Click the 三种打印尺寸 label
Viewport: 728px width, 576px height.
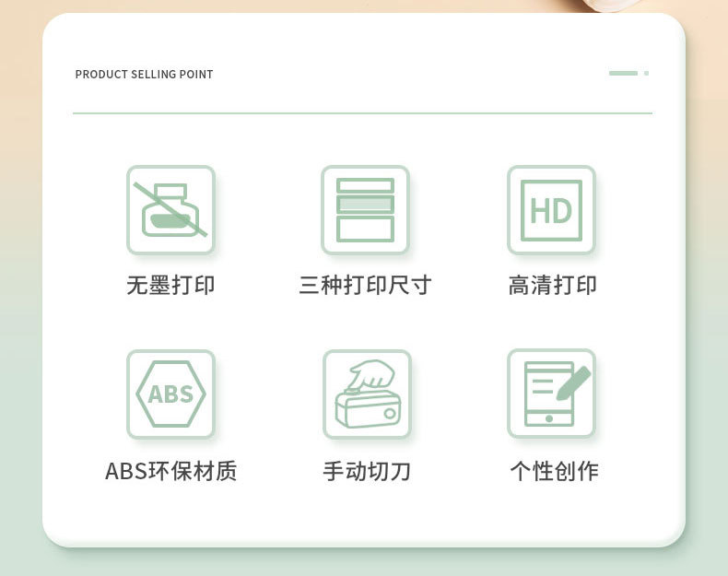(x=365, y=285)
